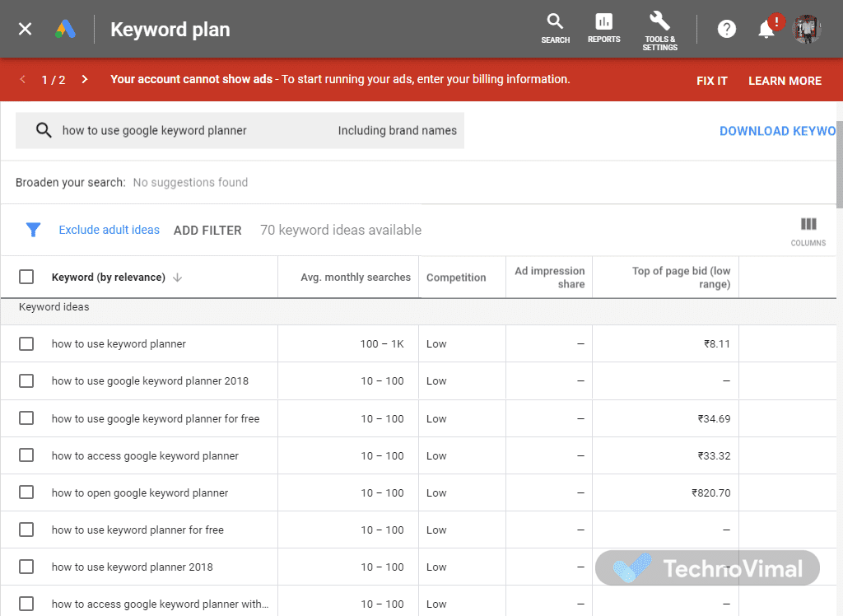Screen dimensions: 843x616
Task: Edit the keyword search query field
Action: (x=154, y=130)
